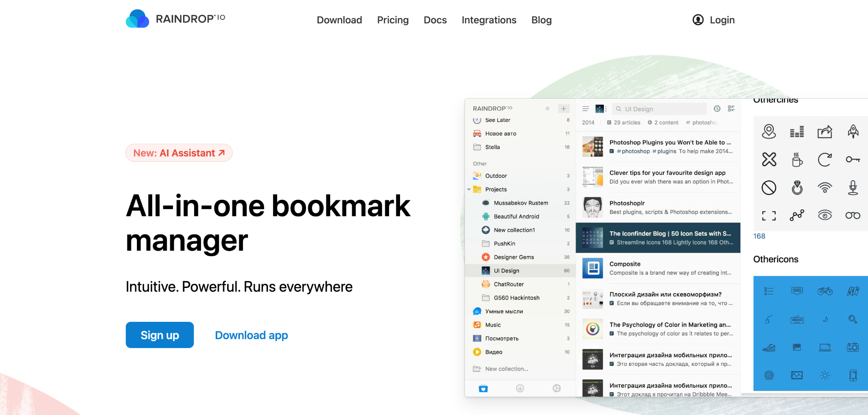Viewport: 868px width, 415px height.
Task: Open the ChatRouter collection
Action: tap(520, 284)
